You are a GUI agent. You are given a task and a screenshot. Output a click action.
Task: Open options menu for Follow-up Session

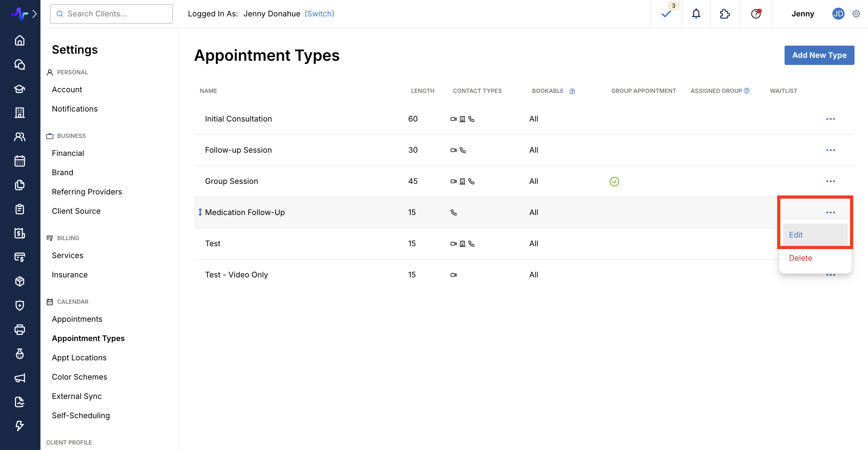click(830, 150)
